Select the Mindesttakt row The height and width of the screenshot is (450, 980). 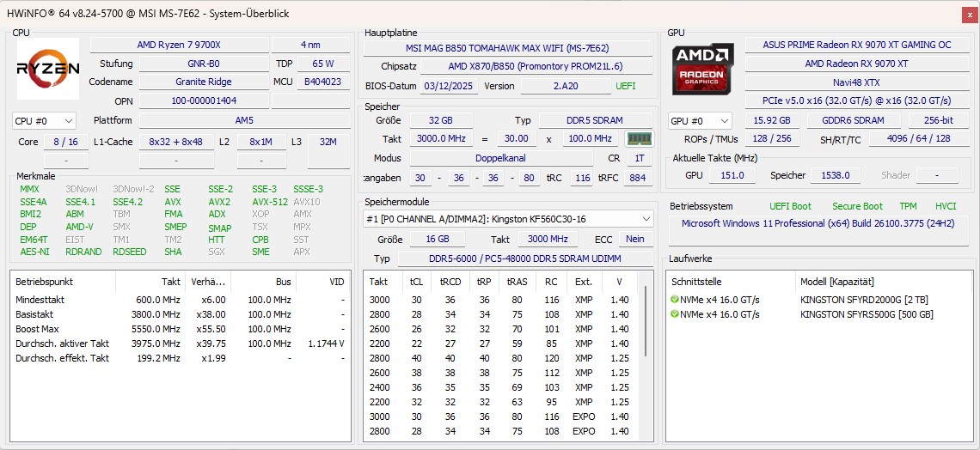tap(180, 300)
